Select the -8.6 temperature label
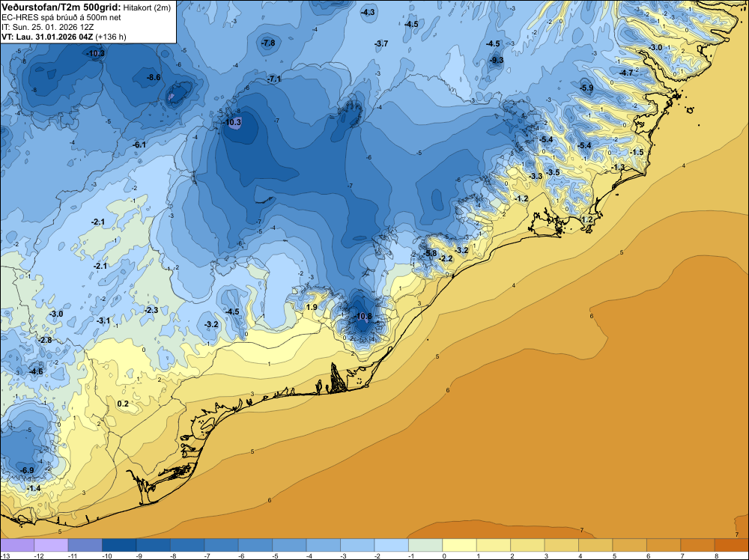Screen dimensions: 749x560 point(154,77)
